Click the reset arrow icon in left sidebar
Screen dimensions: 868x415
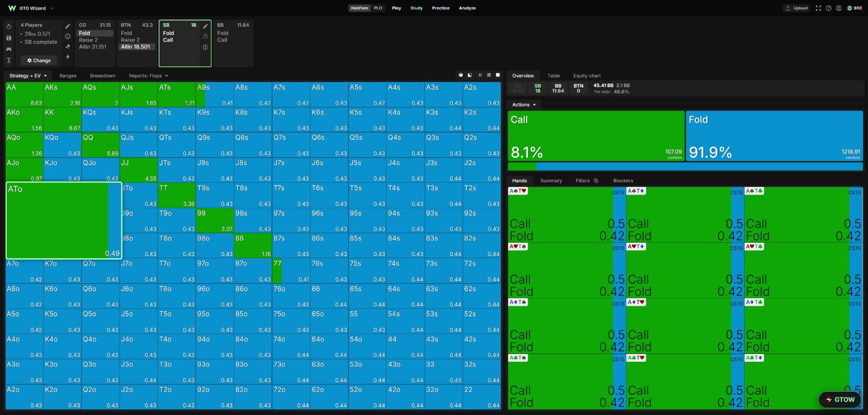(x=8, y=27)
